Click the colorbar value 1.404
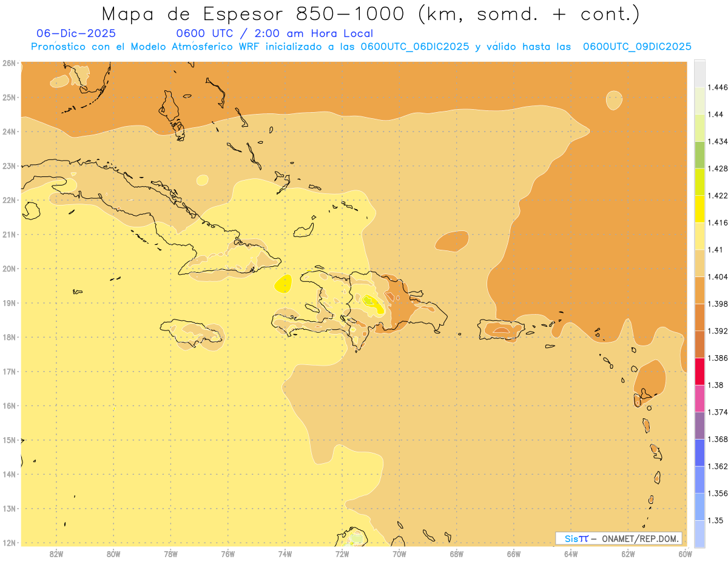 [x=718, y=277]
